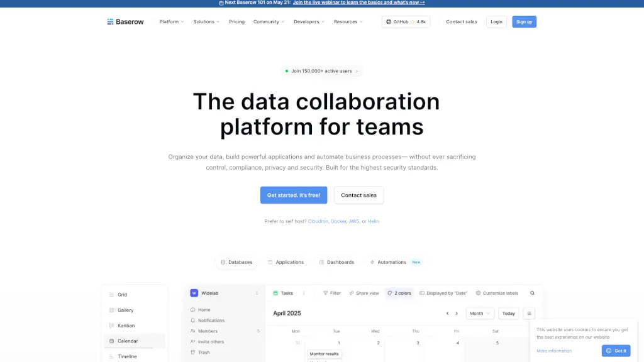Select the Timeline view option

click(135, 356)
